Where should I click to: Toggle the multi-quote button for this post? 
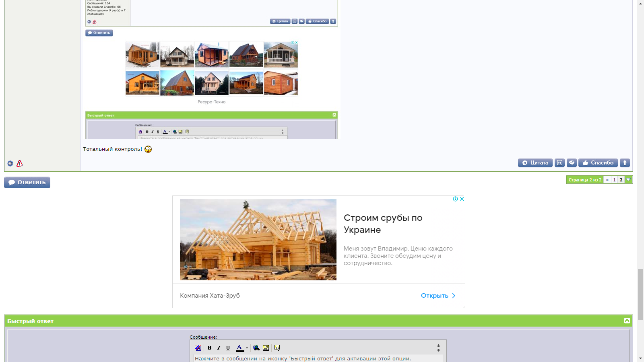[x=559, y=163]
